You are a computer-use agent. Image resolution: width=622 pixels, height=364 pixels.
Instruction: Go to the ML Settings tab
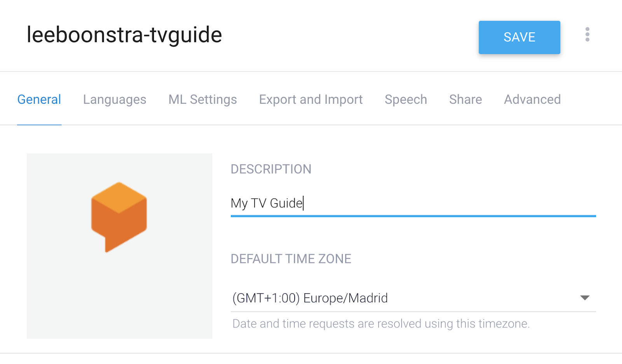203,99
